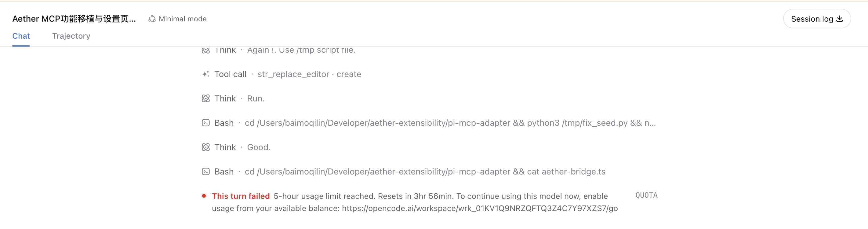
Task: Switch to the Chat tab
Action: 21,36
